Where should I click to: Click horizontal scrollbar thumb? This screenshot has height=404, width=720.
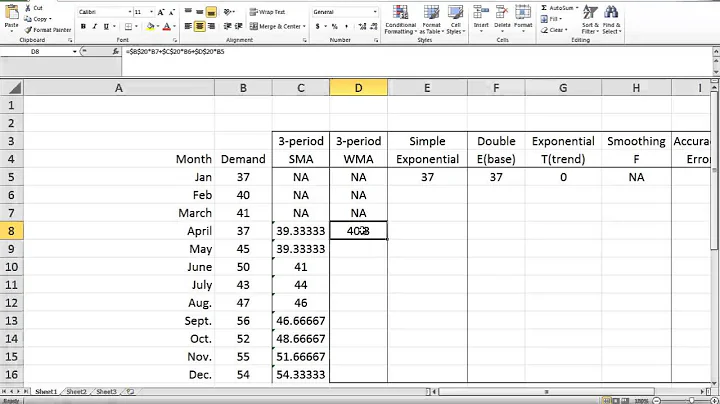click(546, 392)
